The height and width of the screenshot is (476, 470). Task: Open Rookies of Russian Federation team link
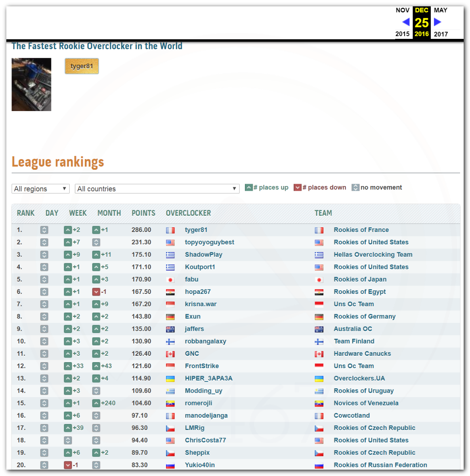click(380, 465)
